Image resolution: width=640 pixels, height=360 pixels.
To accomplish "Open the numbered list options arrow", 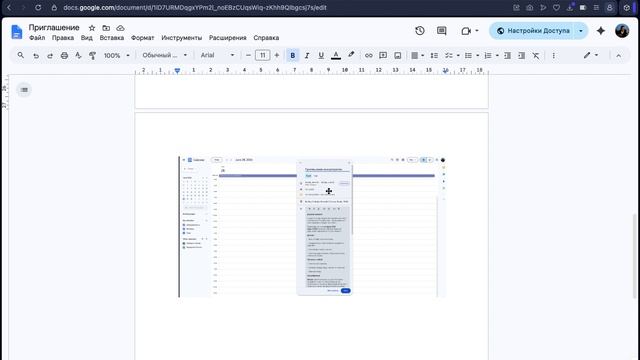I will click(x=497, y=56).
